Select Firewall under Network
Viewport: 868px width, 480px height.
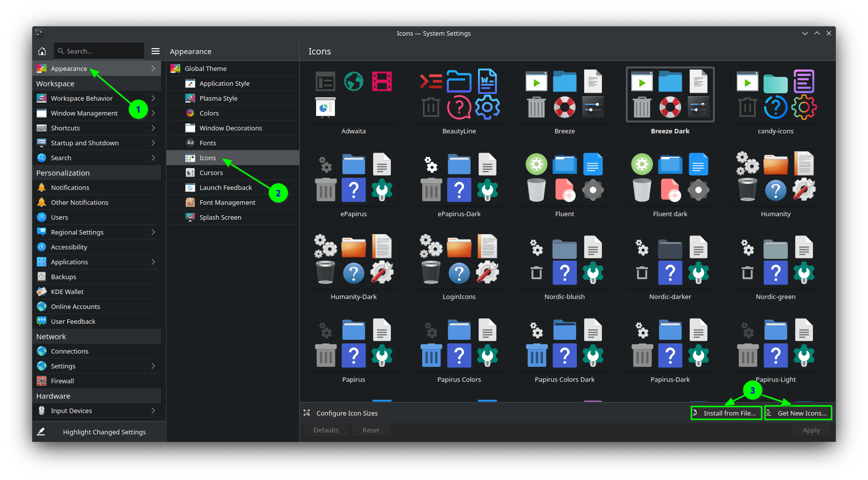click(62, 381)
